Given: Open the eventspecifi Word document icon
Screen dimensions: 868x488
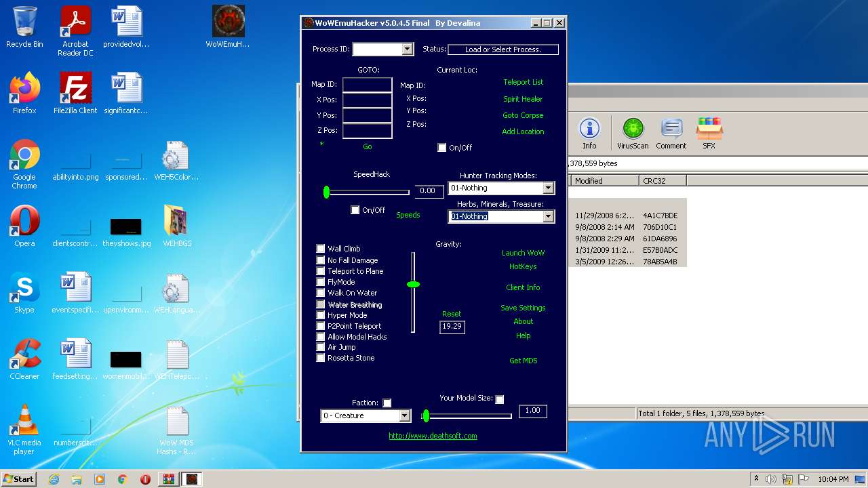Looking at the screenshot, I should click(75, 293).
